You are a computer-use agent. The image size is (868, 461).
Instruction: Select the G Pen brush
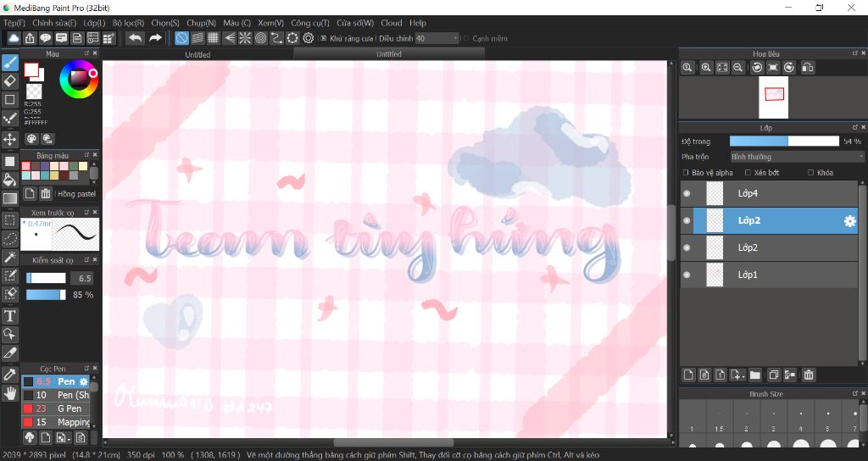[x=55, y=408]
